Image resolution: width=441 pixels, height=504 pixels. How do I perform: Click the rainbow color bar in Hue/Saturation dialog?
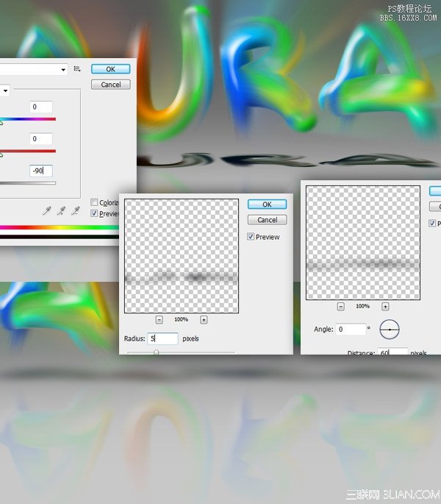pyautogui.click(x=60, y=227)
